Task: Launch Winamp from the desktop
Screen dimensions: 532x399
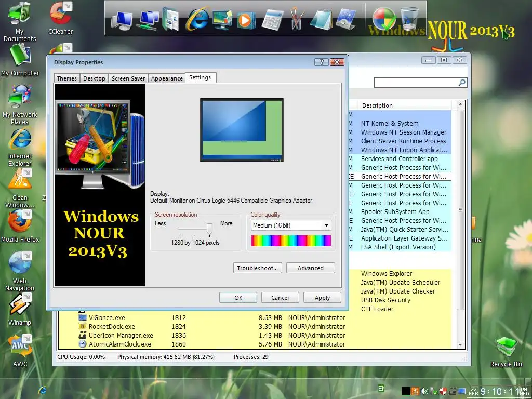Action: tap(20, 310)
